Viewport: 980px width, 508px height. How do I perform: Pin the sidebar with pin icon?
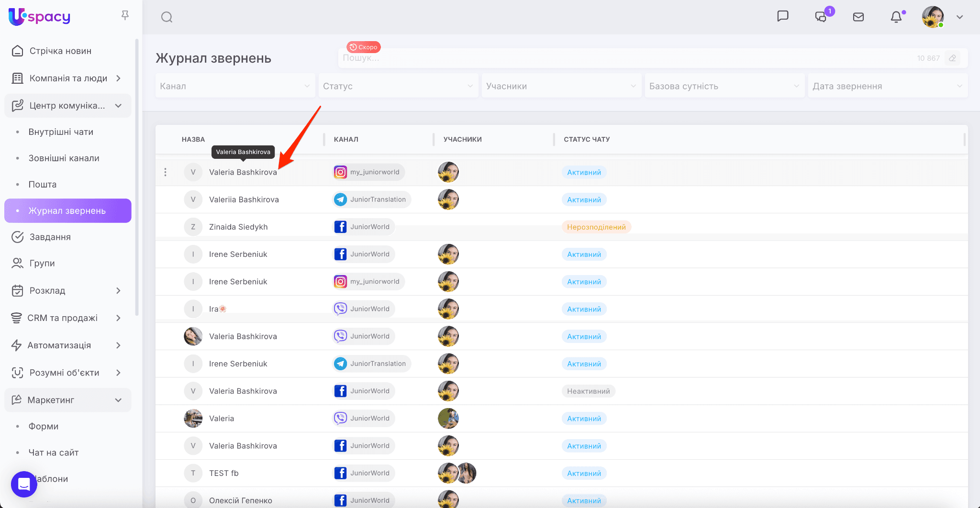click(x=125, y=16)
